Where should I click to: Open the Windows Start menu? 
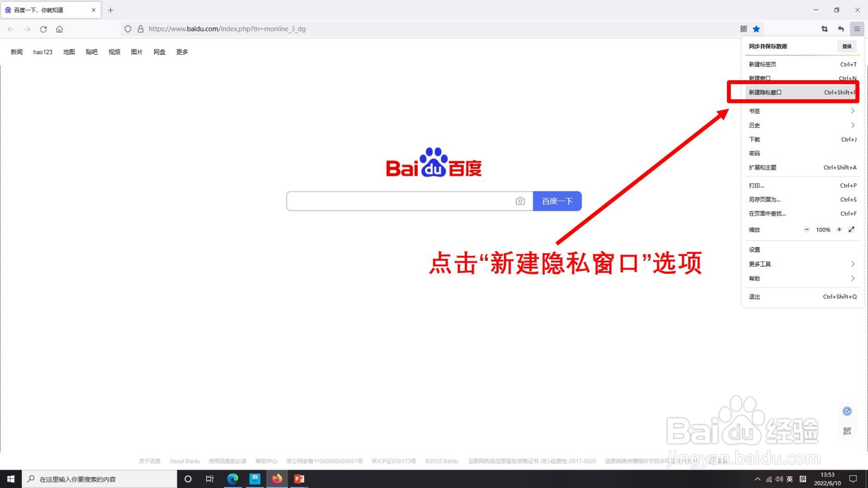[11, 479]
